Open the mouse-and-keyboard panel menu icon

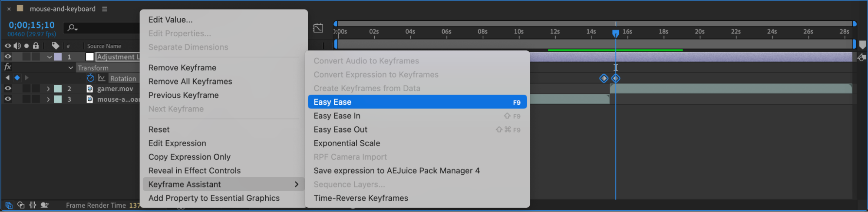pos(105,9)
